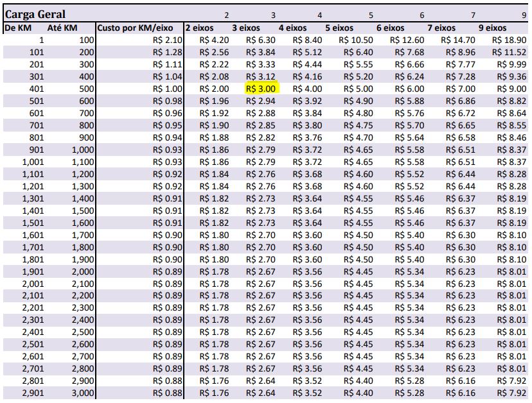Image resolution: width=532 pixels, height=403 pixels.
Task: Select the 2 eixos column header
Action: (x=200, y=28)
